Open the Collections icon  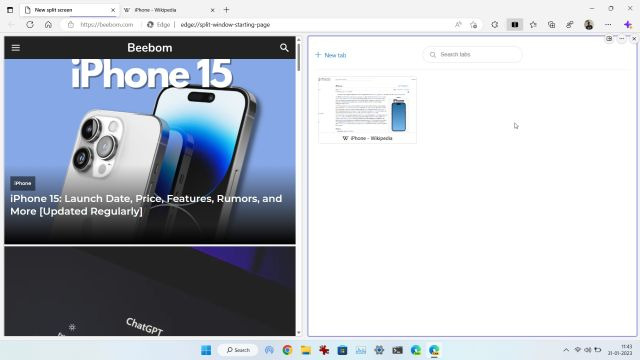[x=551, y=24]
